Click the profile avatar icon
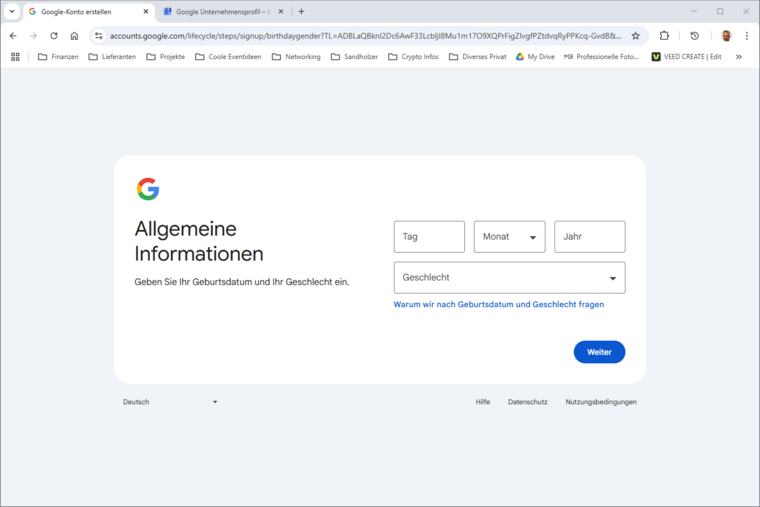Viewport: 760px width, 507px height. click(726, 35)
